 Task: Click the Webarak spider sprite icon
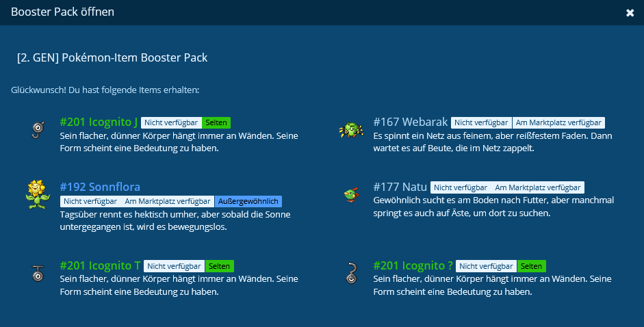tap(351, 130)
